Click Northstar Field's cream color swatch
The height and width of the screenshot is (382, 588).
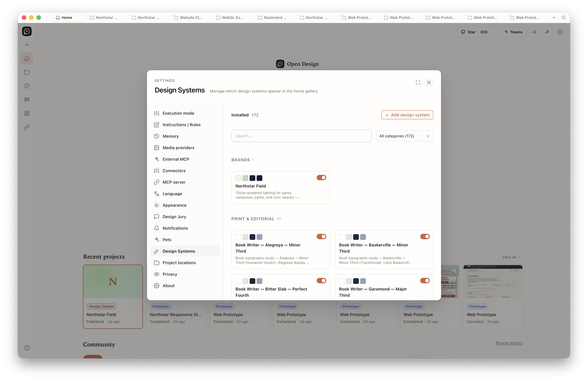(238, 178)
